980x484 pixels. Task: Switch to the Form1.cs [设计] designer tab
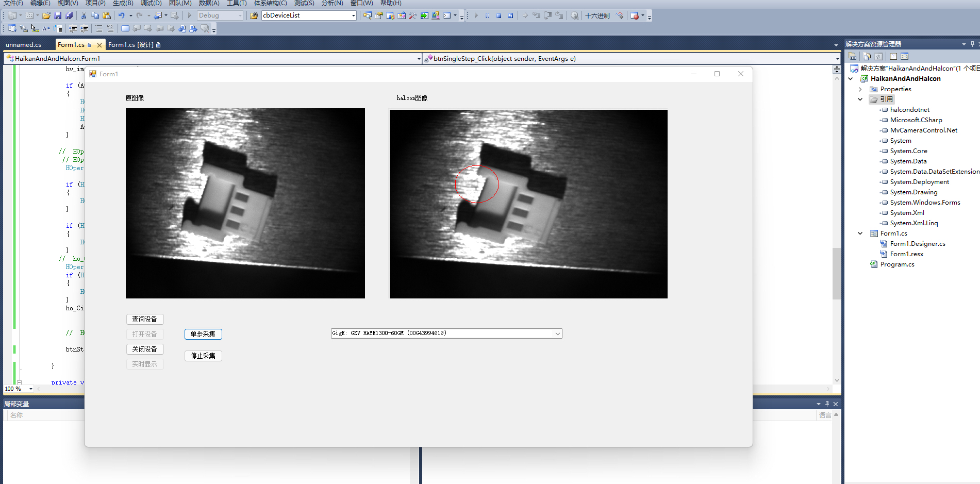pyautogui.click(x=134, y=45)
